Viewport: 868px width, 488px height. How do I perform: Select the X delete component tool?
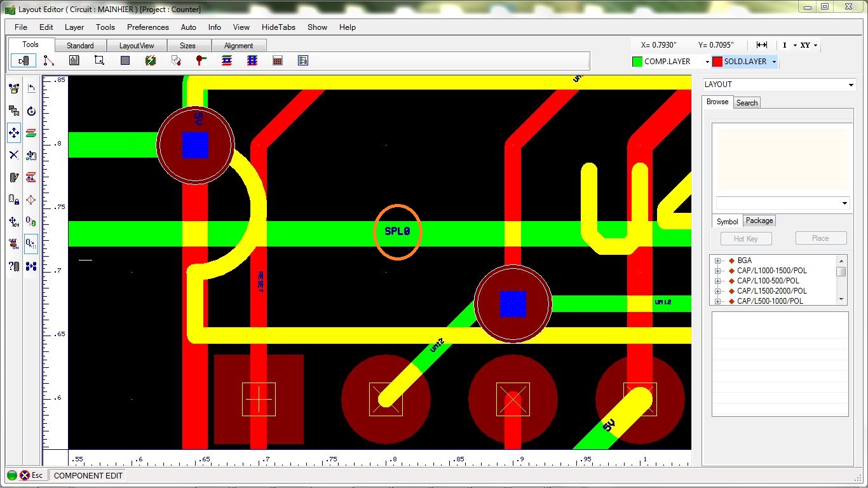[x=14, y=155]
